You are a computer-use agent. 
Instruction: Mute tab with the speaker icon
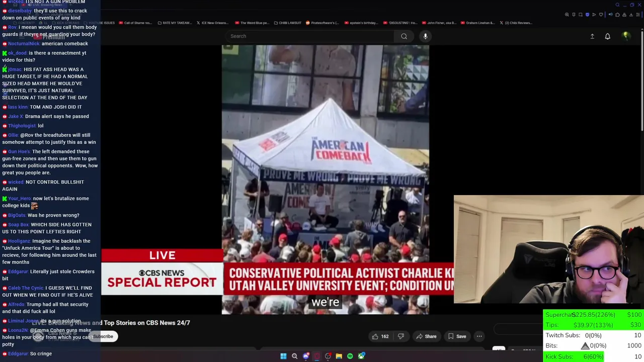coord(611,15)
